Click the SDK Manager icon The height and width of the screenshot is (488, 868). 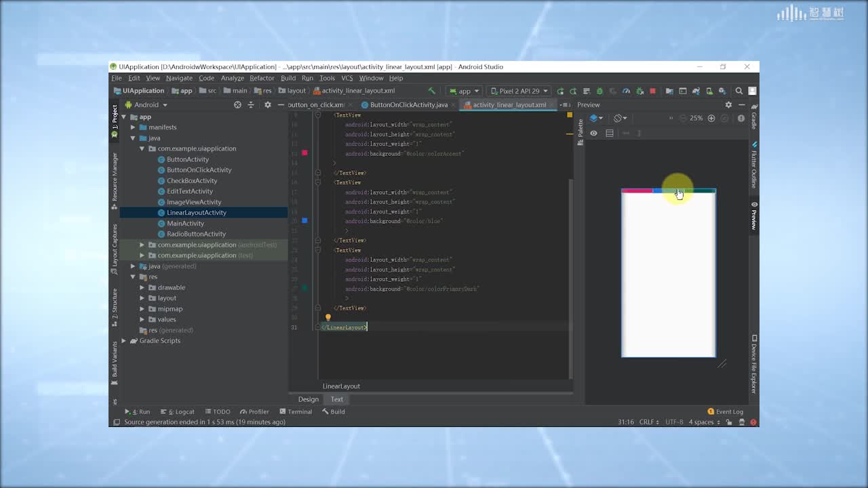(722, 91)
